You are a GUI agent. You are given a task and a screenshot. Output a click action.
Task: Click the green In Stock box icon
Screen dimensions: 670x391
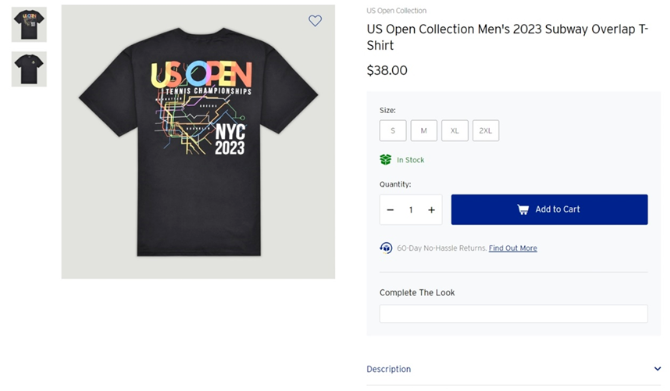coord(385,160)
